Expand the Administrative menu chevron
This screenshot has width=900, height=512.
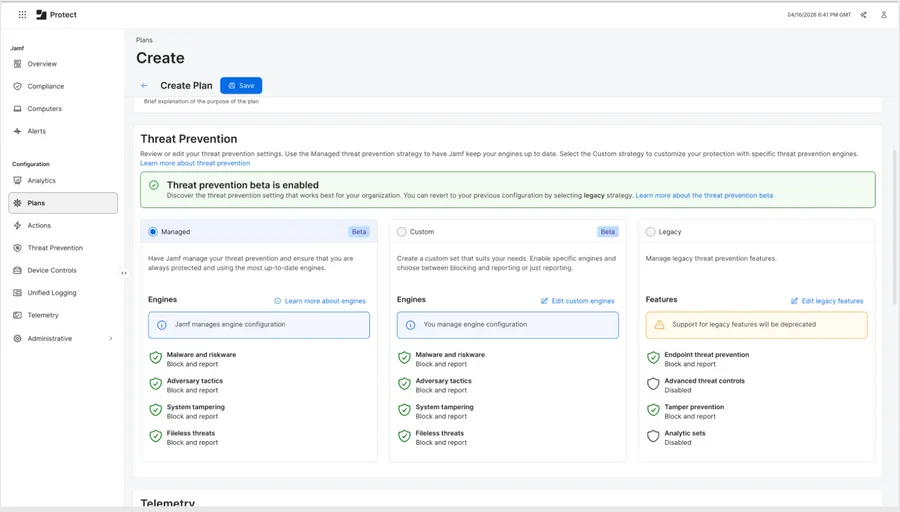click(110, 339)
